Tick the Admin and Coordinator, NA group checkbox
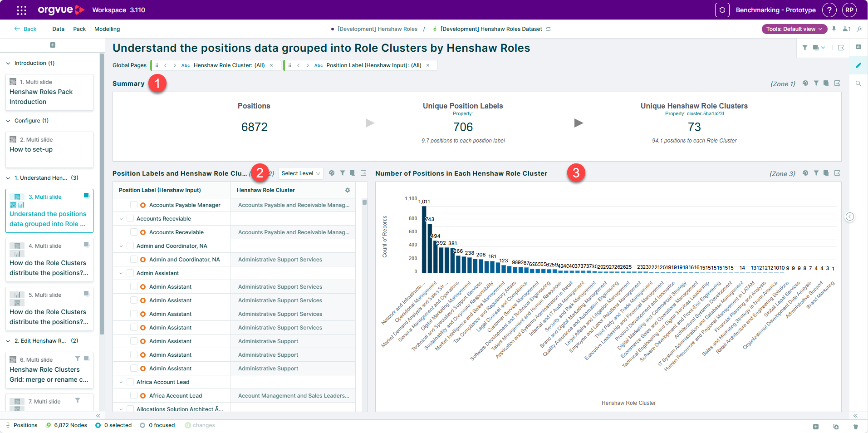Screen dimensions: 868x433 (130, 246)
